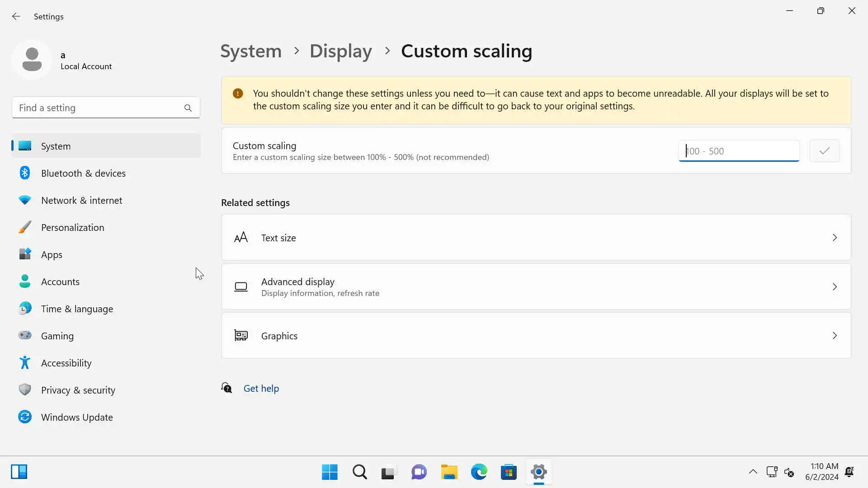
Task: Select Time & language in sidebar
Action: 77,309
